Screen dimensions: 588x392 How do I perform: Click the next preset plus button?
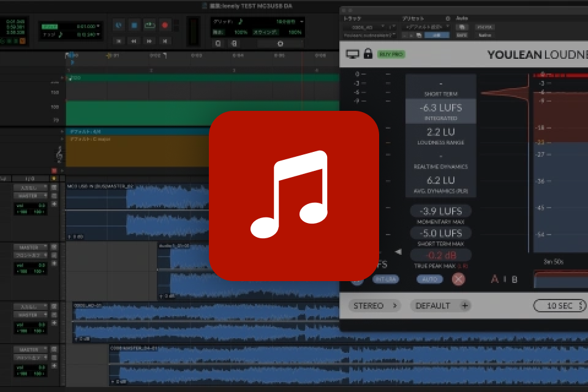click(x=412, y=36)
